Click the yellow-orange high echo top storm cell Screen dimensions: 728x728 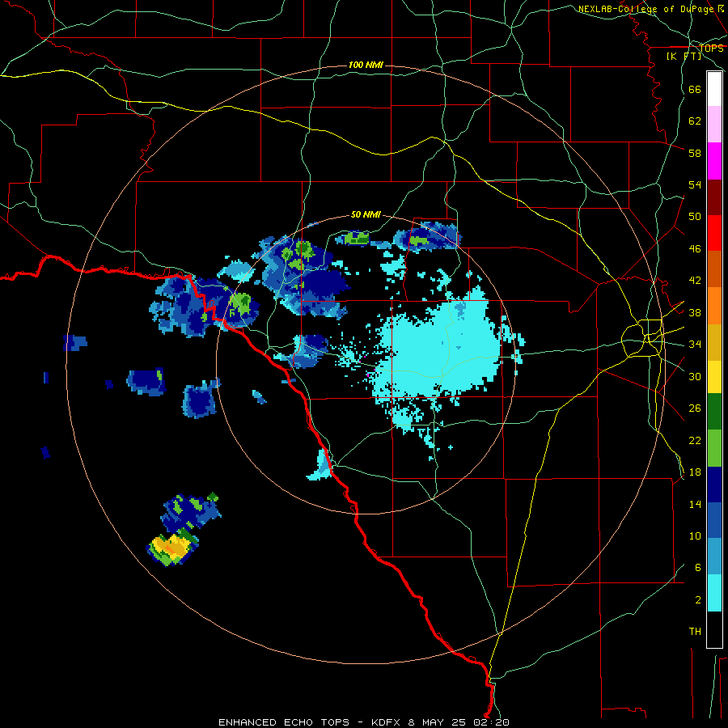pyautogui.click(x=173, y=548)
